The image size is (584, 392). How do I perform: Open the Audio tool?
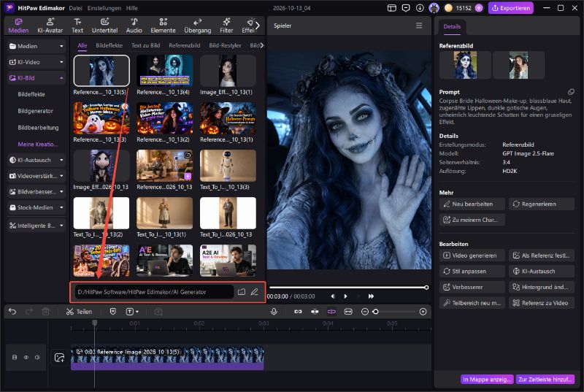tap(134, 26)
